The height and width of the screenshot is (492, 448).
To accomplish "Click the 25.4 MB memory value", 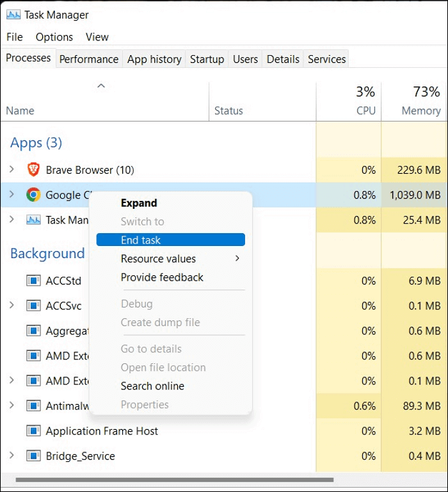I will click(422, 220).
